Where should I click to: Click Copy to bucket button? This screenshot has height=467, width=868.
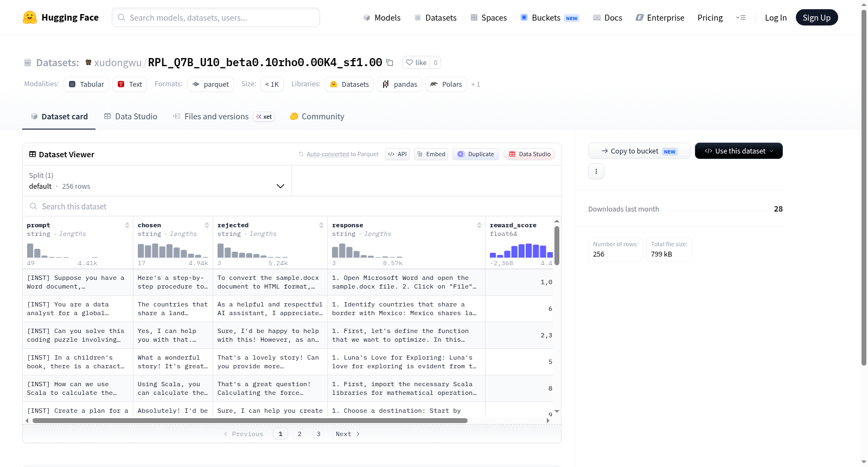pyautogui.click(x=639, y=151)
